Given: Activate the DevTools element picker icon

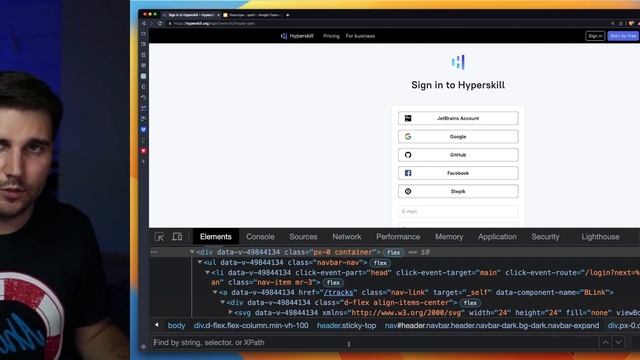Looking at the screenshot, I should pyautogui.click(x=159, y=237).
